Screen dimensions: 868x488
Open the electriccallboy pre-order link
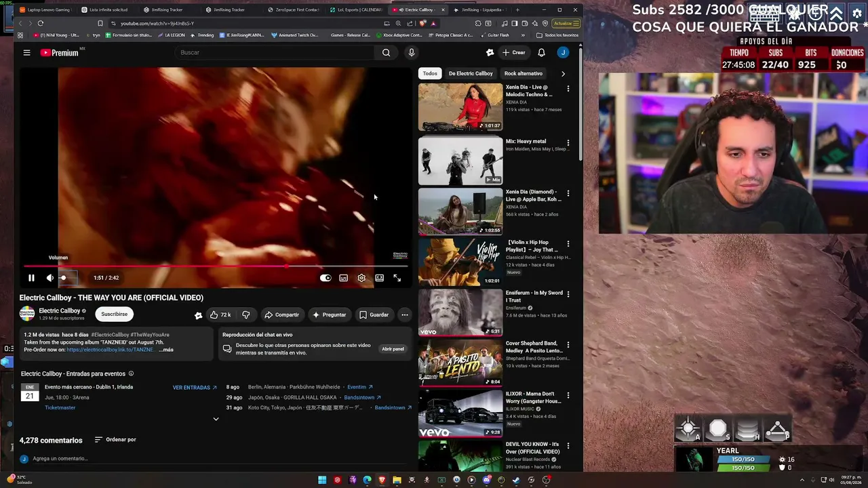110,350
